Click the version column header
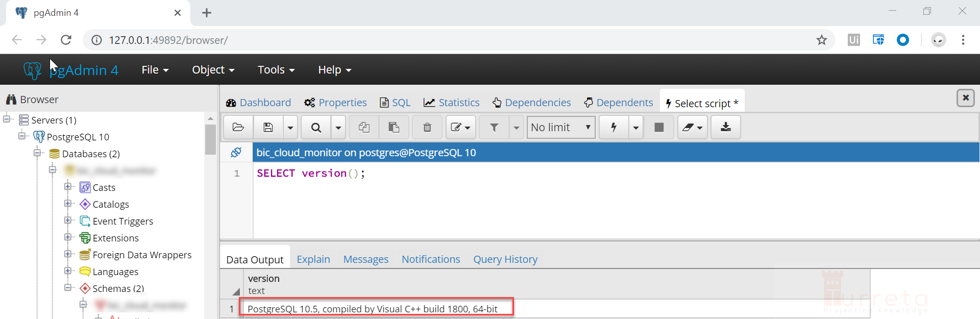Image resolution: width=980 pixels, height=319 pixels. [x=557, y=284]
